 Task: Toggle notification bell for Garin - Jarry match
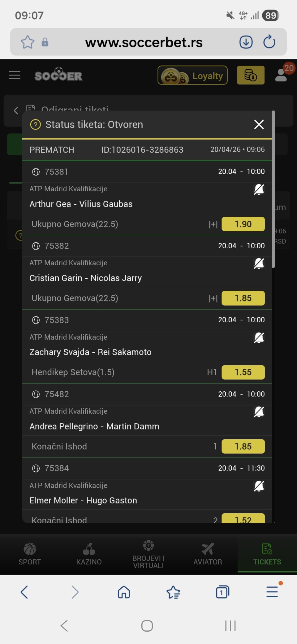(x=259, y=263)
